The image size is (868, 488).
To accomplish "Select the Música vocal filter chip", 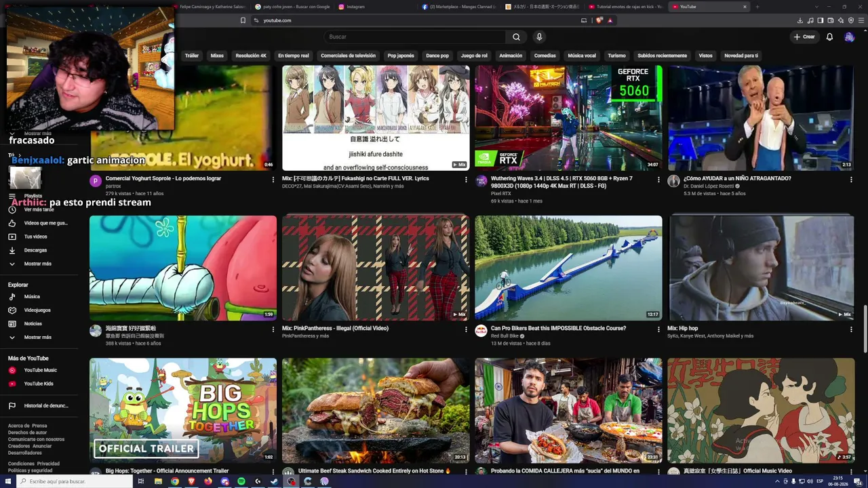I will tap(582, 56).
